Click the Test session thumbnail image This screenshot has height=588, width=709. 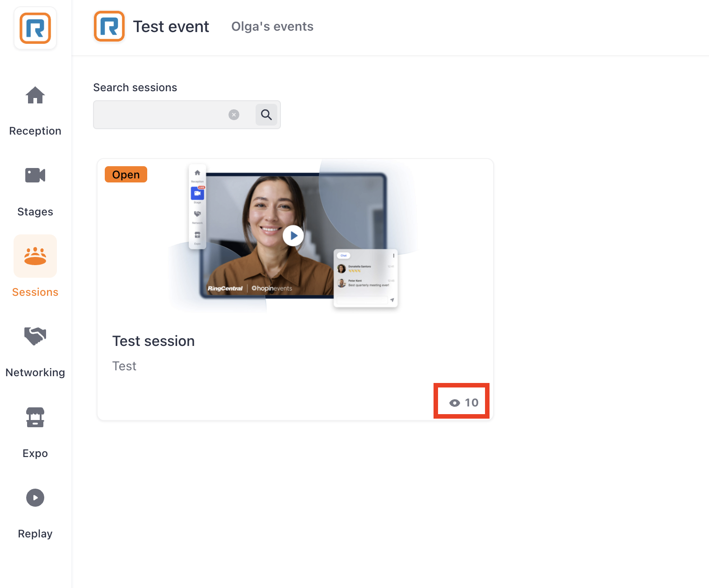(295, 238)
